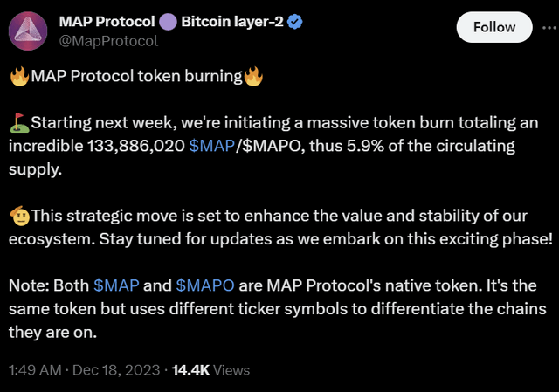This screenshot has width=559, height=392.
Task: Open the @MapProtocol handle link
Action: [108, 40]
